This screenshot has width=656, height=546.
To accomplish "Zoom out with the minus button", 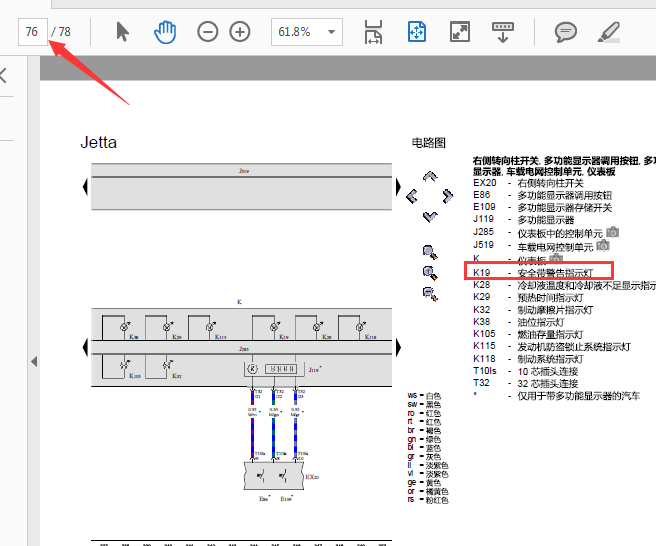I will tap(208, 32).
